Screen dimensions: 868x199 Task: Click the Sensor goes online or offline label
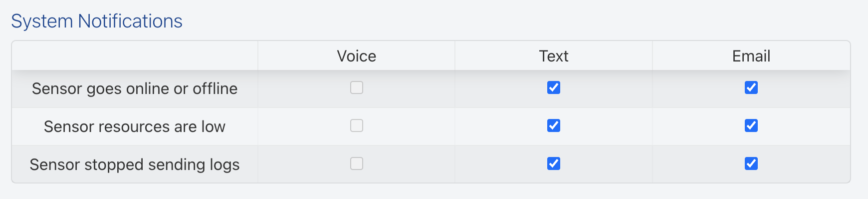coord(135,88)
